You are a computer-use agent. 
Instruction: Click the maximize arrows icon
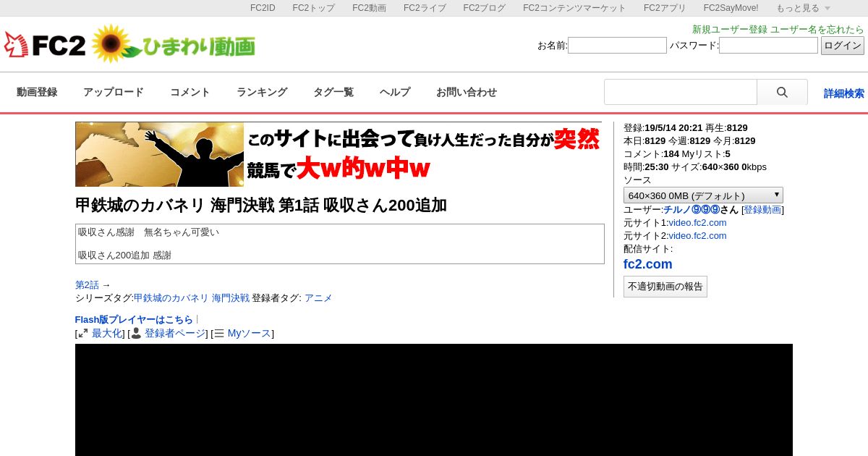(83, 334)
